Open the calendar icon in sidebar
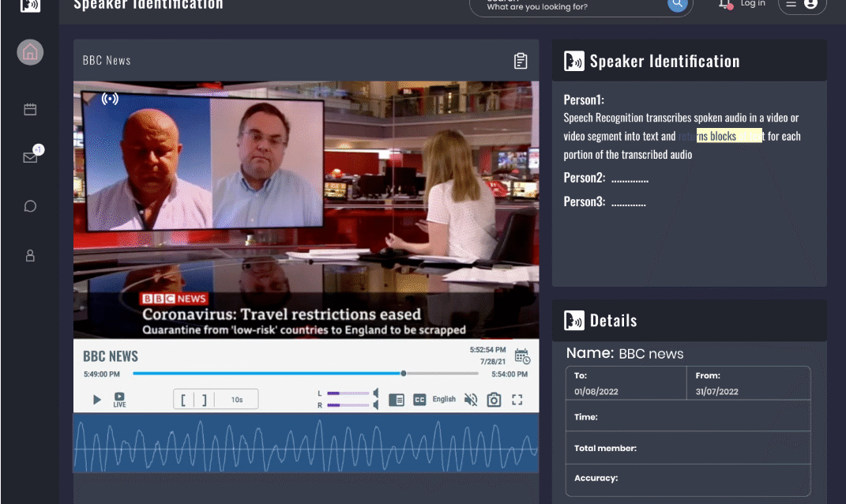 [30, 110]
